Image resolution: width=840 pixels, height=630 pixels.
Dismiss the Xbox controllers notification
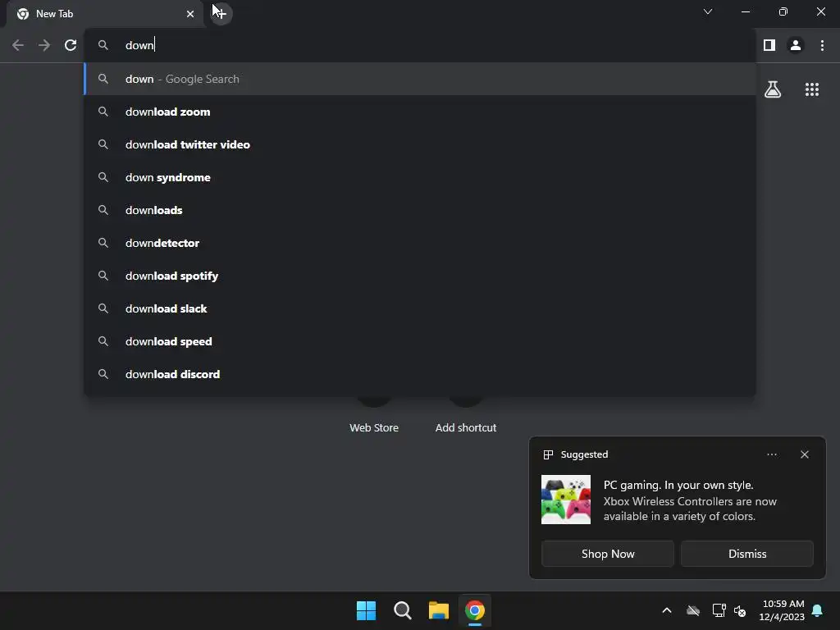pos(746,554)
